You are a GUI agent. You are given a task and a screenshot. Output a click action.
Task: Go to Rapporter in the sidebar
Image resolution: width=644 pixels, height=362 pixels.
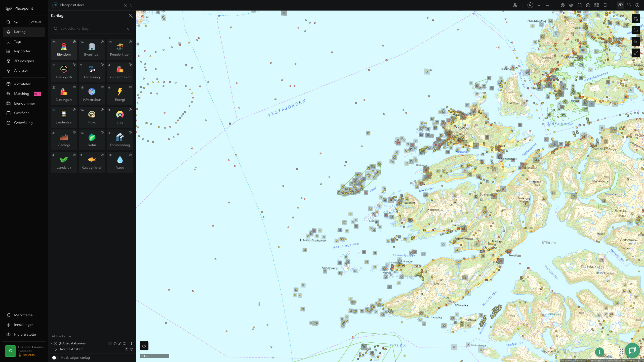(24, 51)
